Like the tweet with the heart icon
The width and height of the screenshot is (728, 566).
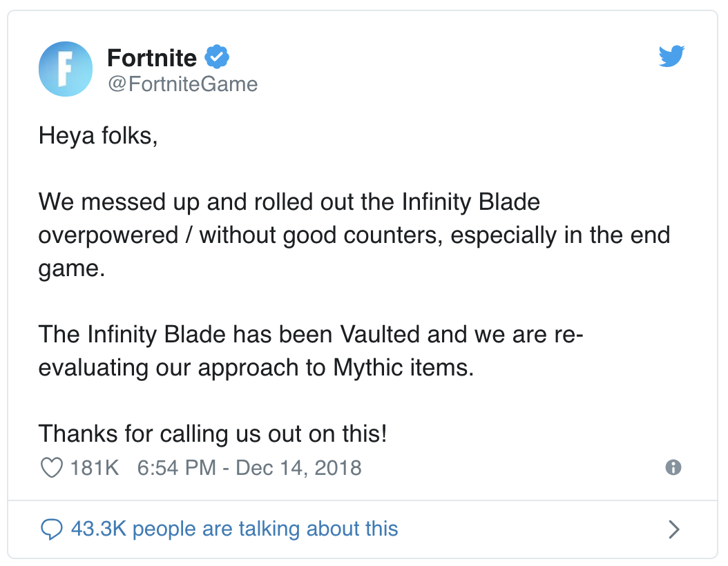coord(52,467)
